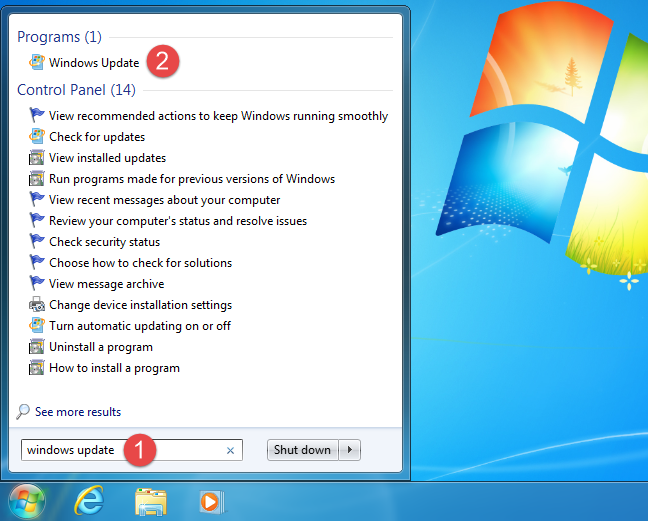Click the Windows Update program icon
Image resolution: width=648 pixels, height=521 pixels.
37,62
